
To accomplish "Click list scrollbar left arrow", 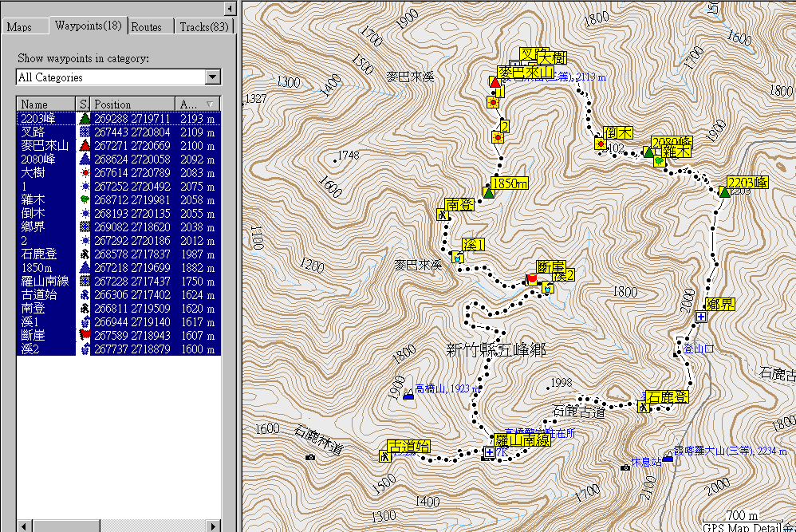I will point(25,526).
